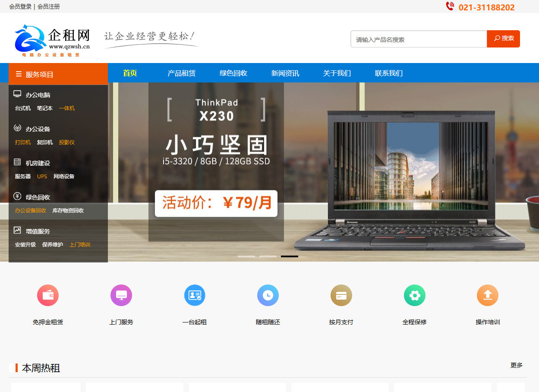Click the 随租随还 clock icon
Screen dimensions: 539x392
[x=268, y=295]
